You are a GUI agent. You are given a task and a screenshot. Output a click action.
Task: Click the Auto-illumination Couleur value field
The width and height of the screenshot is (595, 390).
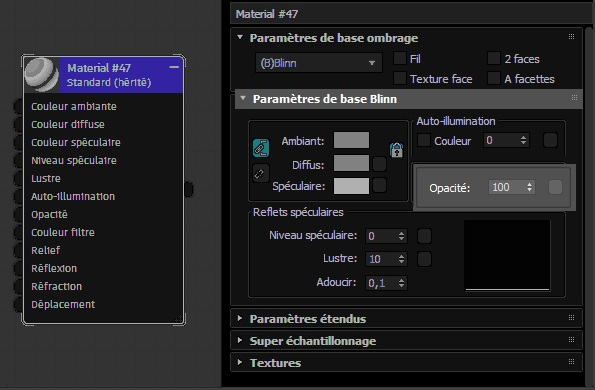[x=501, y=140]
